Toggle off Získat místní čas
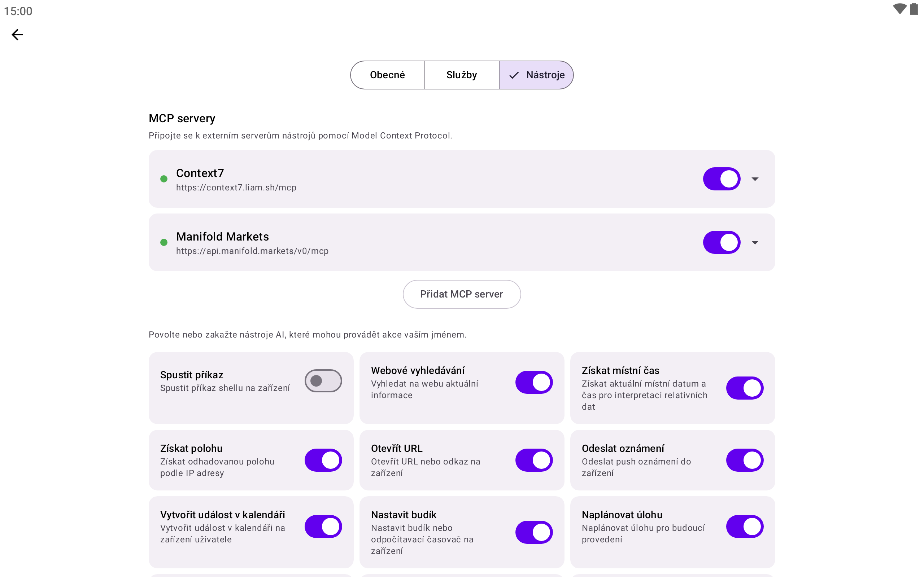Image resolution: width=924 pixels, height=577 pixels. 745,388
